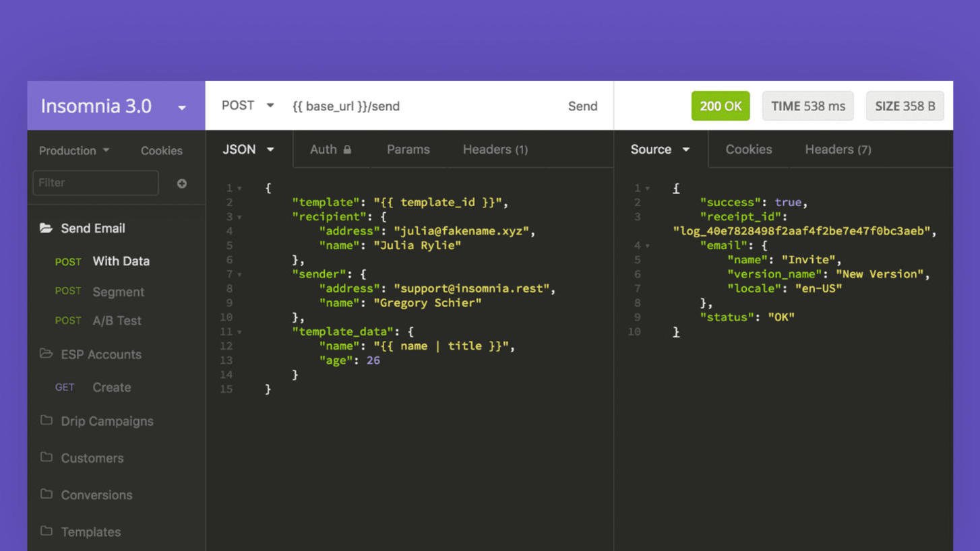
Task: Click the sidebar Filter input
Action: [x=96, y=183]
